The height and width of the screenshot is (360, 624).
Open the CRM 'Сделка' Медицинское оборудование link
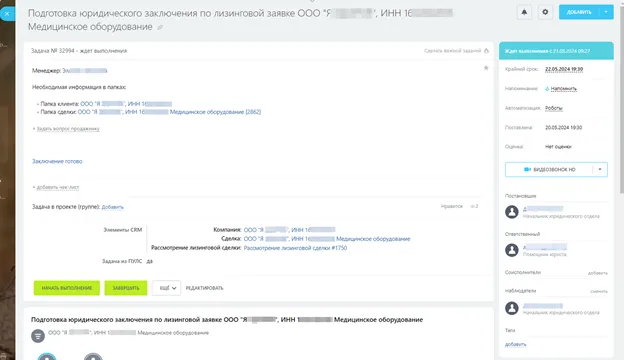pyautogui.click(x=327, y=239)
